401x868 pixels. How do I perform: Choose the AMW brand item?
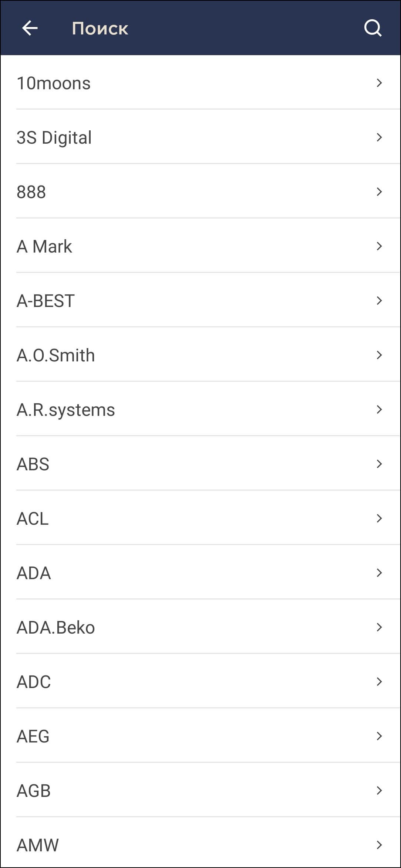(x=38, y=845)
